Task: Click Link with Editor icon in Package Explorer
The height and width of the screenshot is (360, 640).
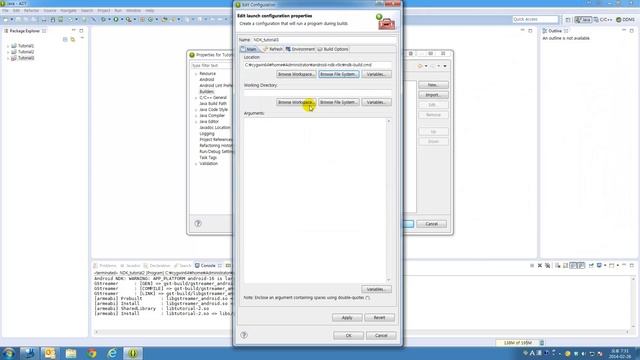Action: (x=73, y=39)
